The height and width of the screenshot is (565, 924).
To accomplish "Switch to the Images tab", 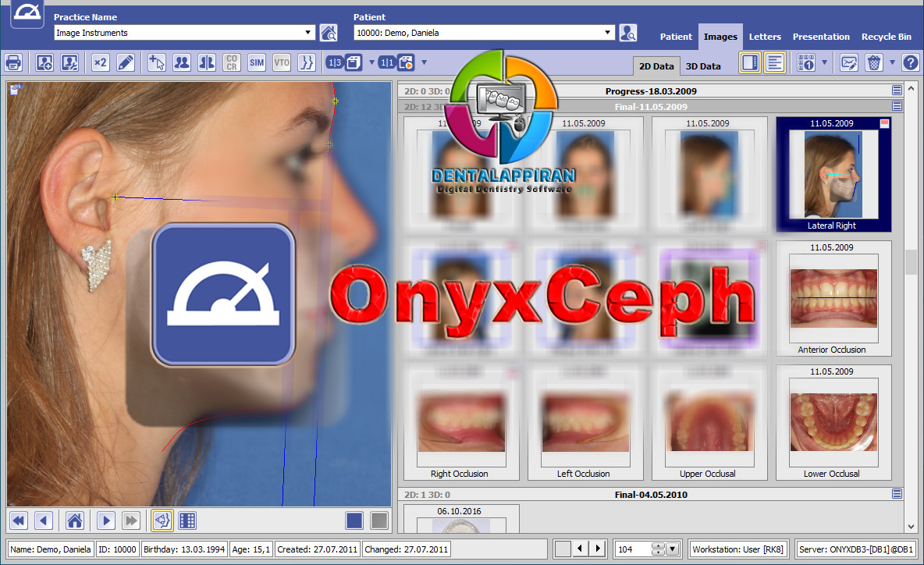I will click(x=720, y=37).
